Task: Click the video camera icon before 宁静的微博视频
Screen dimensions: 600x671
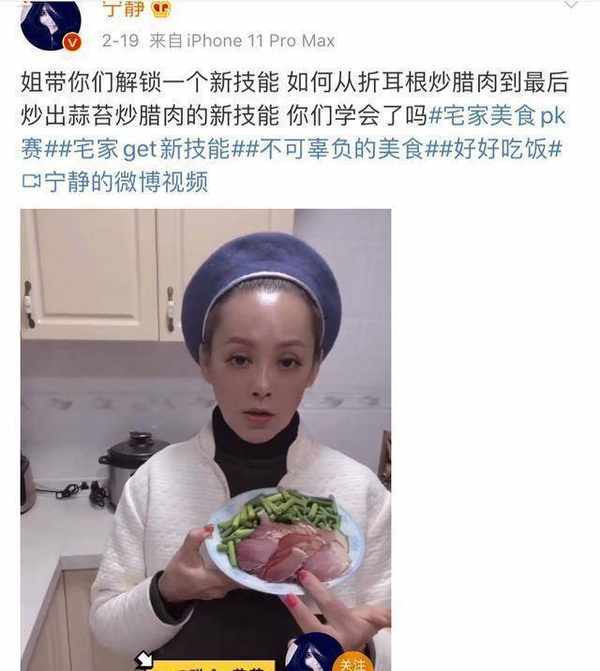Action: coord(31,182)
